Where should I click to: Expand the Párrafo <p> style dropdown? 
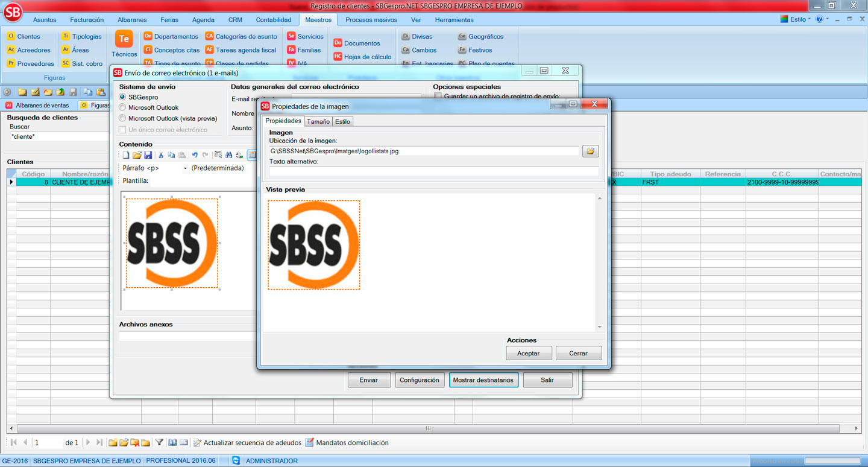coord(185,168)
